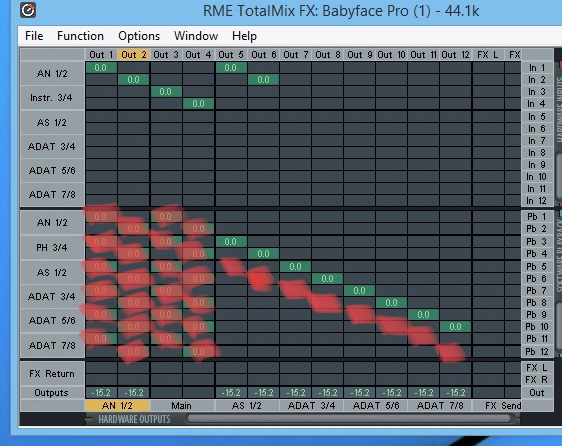Select the Out 5 column header

point(231,54)
